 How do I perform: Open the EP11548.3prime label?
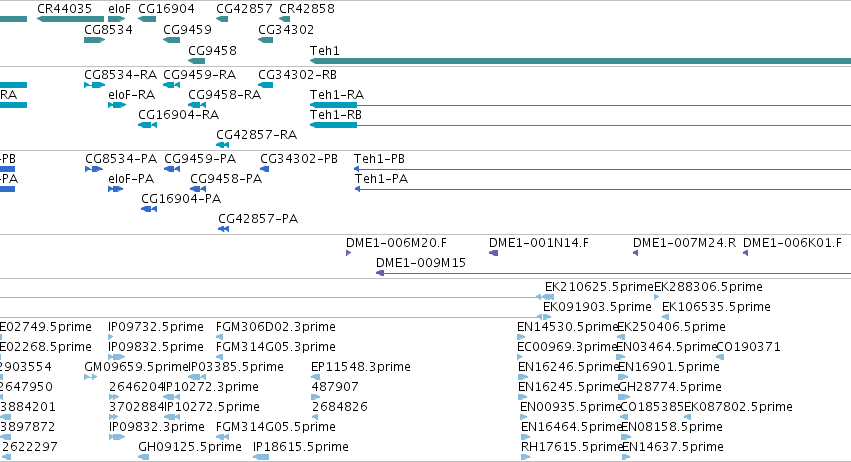[361, 367]
